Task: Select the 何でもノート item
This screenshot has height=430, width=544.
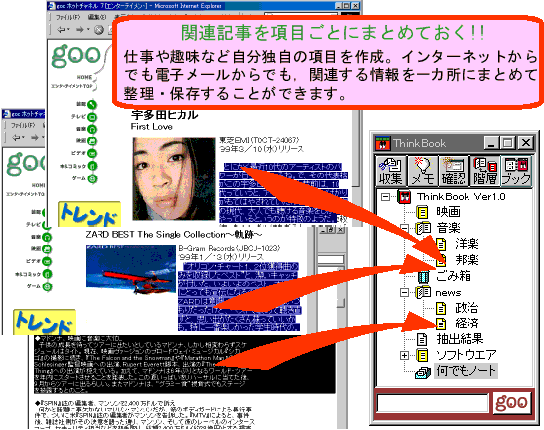Action: (x=457, y=371)
